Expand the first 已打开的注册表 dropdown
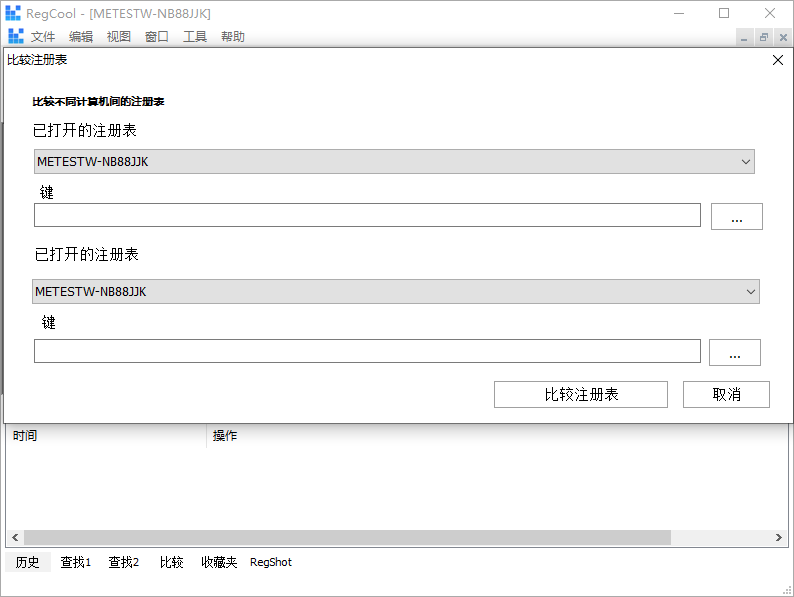 coord(394,162)
